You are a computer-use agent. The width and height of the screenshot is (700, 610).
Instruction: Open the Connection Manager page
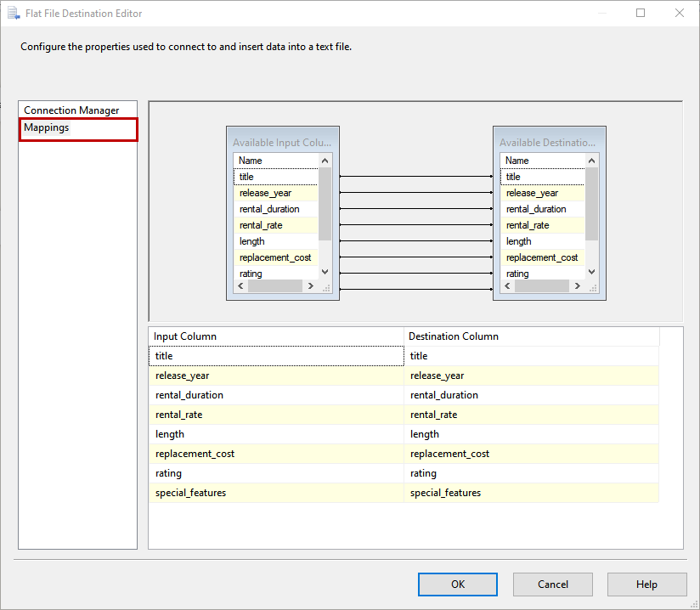click(x=71, y=110)
